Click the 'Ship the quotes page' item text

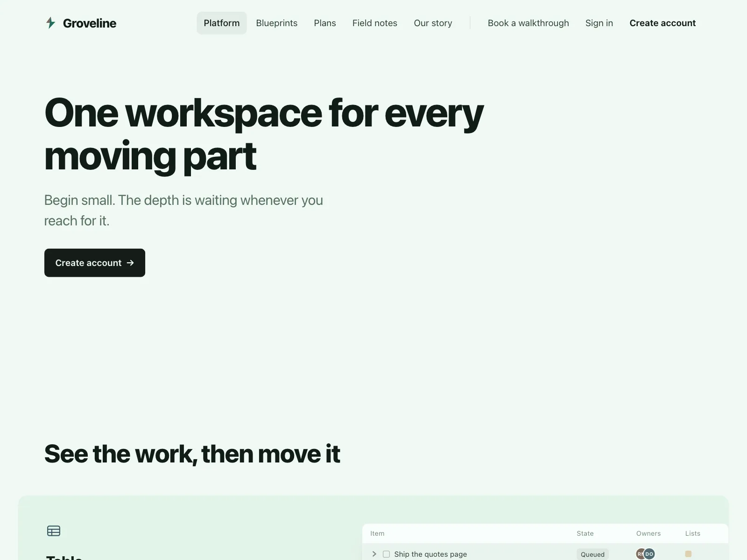click(430, 554)
